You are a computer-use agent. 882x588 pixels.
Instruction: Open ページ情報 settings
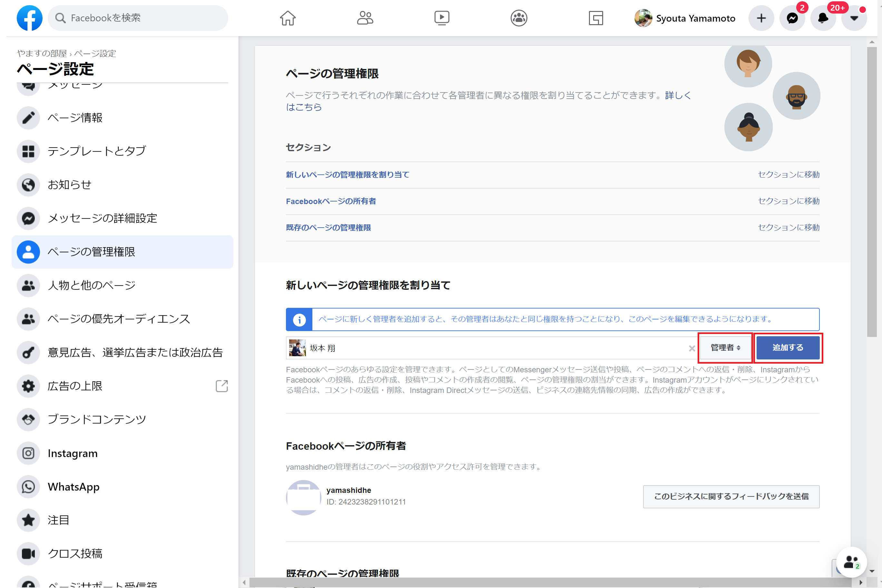[122, 118]
